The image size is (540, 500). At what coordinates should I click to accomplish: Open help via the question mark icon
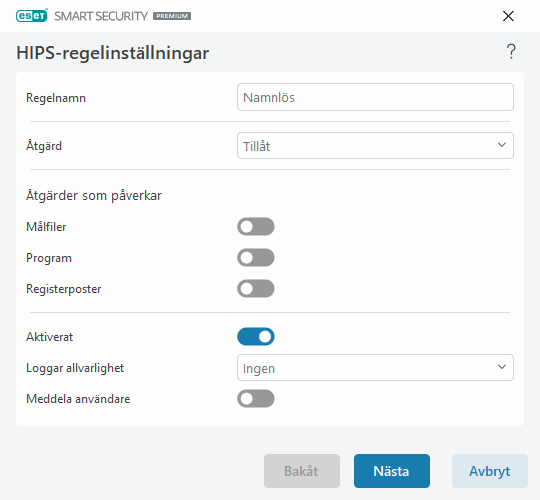[x=511, y=52]
